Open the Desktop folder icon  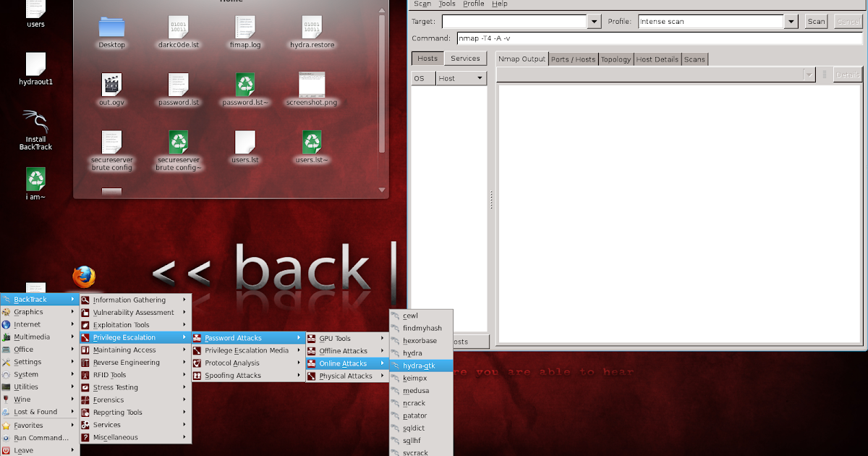[x=111, y=28]
